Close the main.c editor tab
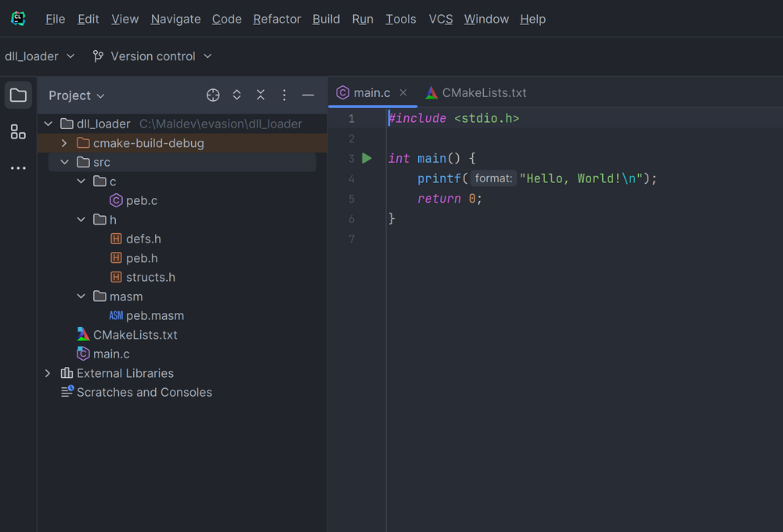The width and height of the screenshot is (783, 532). 402,92
